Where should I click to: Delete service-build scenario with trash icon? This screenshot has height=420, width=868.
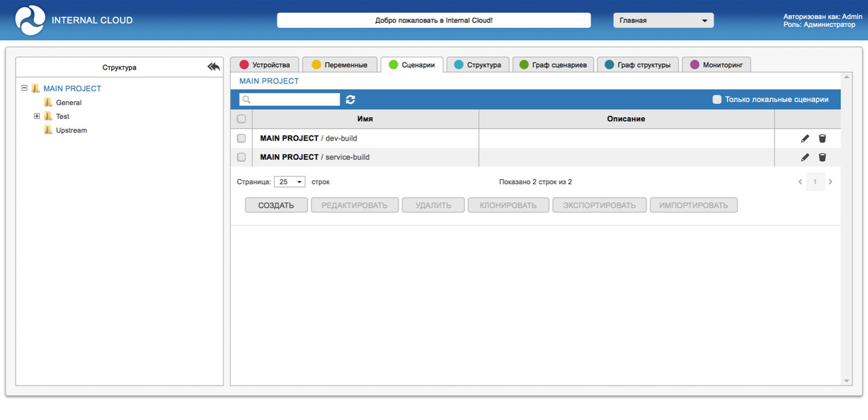[822, 157]
